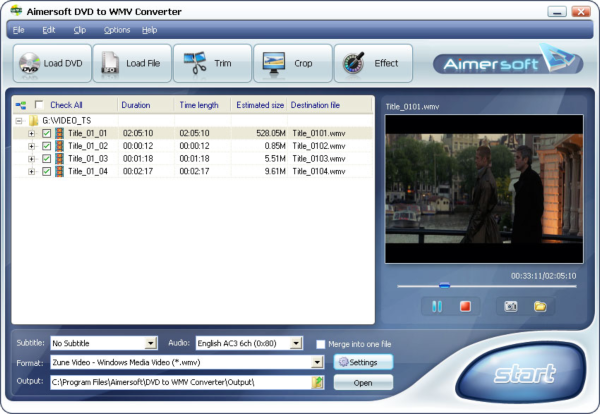This screenshot has height=414, width=600.
Task: Open the snapshot folder icon
Action: pos(540,306)
